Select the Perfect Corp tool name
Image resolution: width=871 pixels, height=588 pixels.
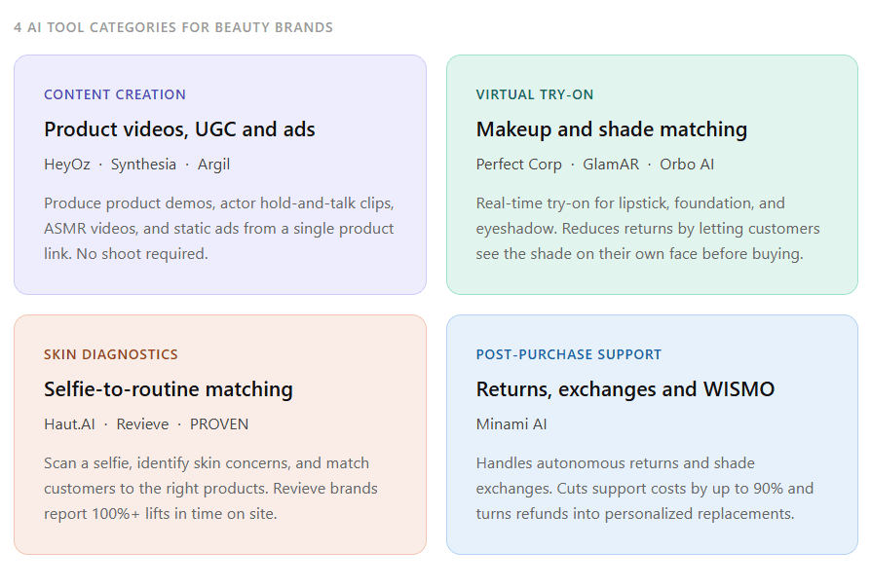519,165
